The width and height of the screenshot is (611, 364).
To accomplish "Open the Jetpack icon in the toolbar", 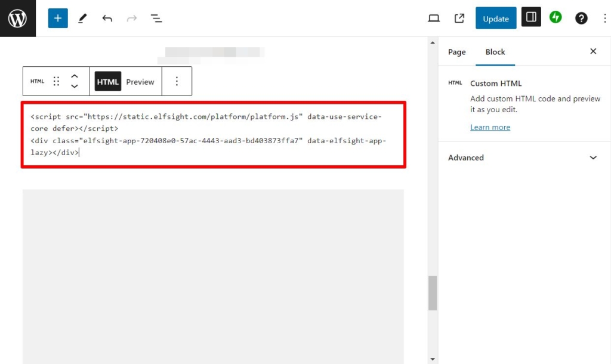I will pos(556,18).
